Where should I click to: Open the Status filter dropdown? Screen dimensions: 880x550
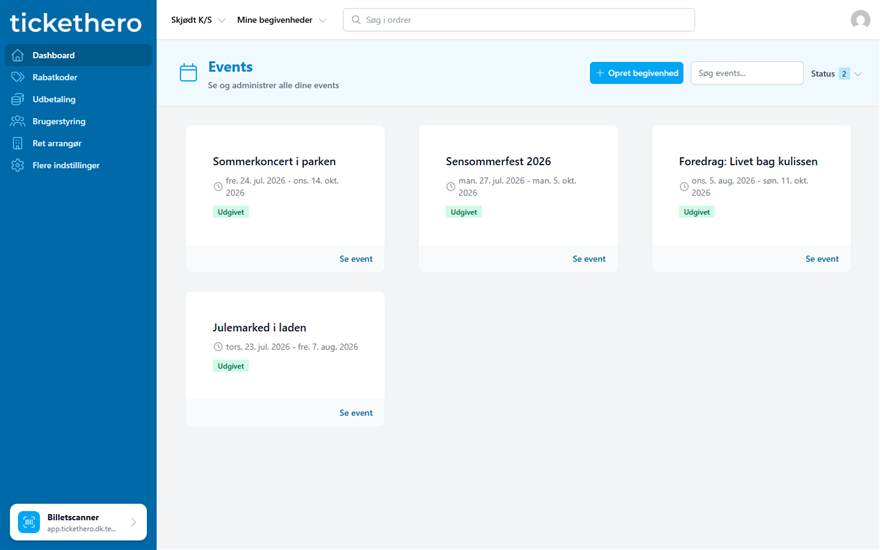pyautogui.click(x=836, y=74)
